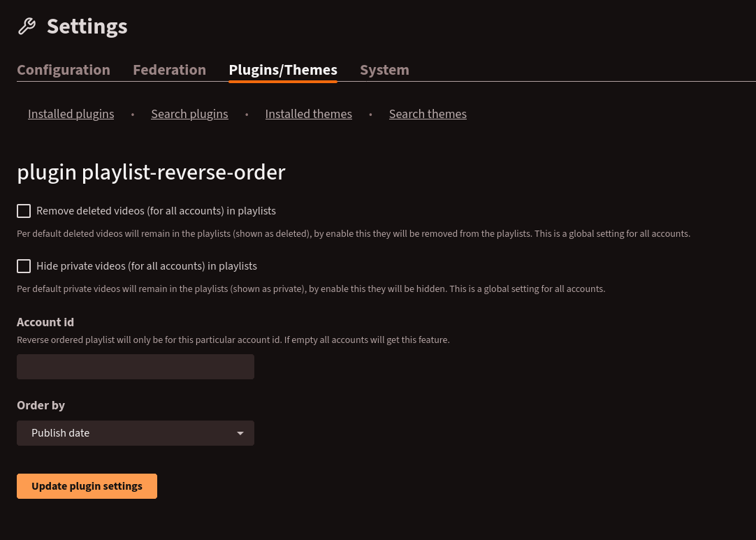Go to the System tab
The width and height of the screenshot is (756, 540).
[384, 70]
